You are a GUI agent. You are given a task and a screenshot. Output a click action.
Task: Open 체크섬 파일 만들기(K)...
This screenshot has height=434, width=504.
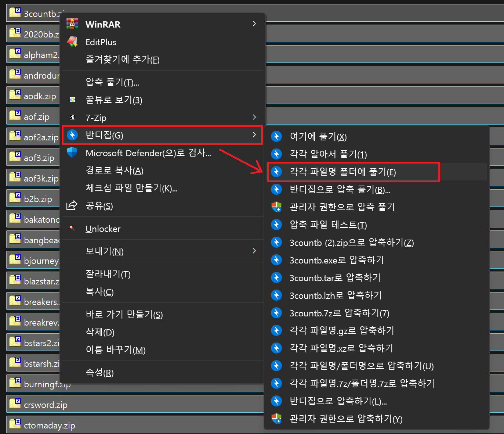tap(131, 188)
